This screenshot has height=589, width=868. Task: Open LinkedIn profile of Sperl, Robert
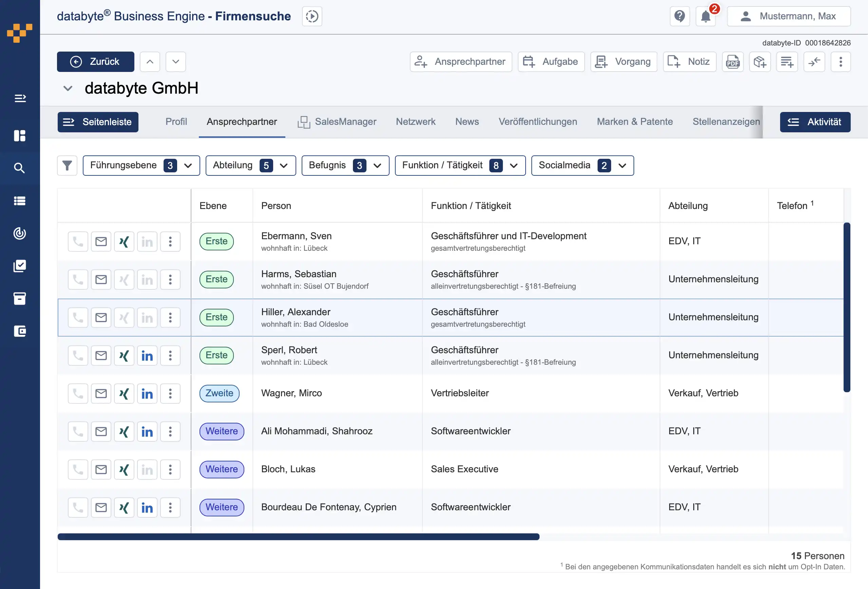pyautogui.click(x=147, y=356)
